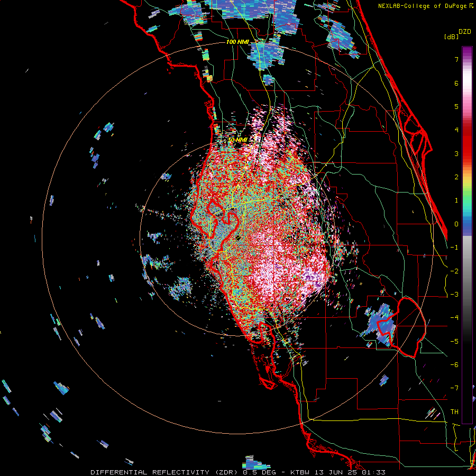The height and width of the screenshot is (476, 476).
Task: Click the 3 value on the color scale
Action: point(456,153)
